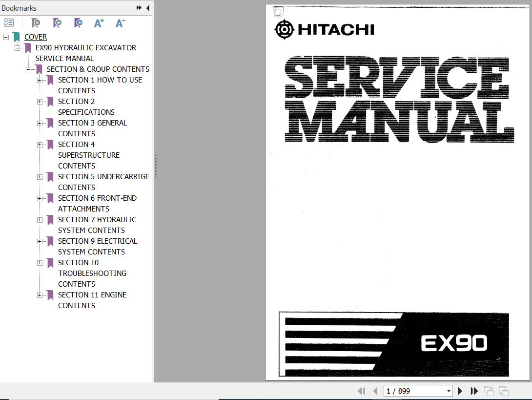
Task: Click the rightmost page layout icon in the bottom bar
Action: [x=504, y=391]
